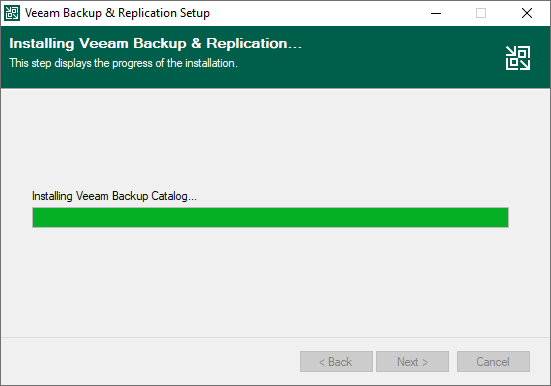Click the 'Installing Veeam Backup & Replication...' heading
The width and height of the screenshot is (551, 386).
pyautogui.click(x=155, y=43)
